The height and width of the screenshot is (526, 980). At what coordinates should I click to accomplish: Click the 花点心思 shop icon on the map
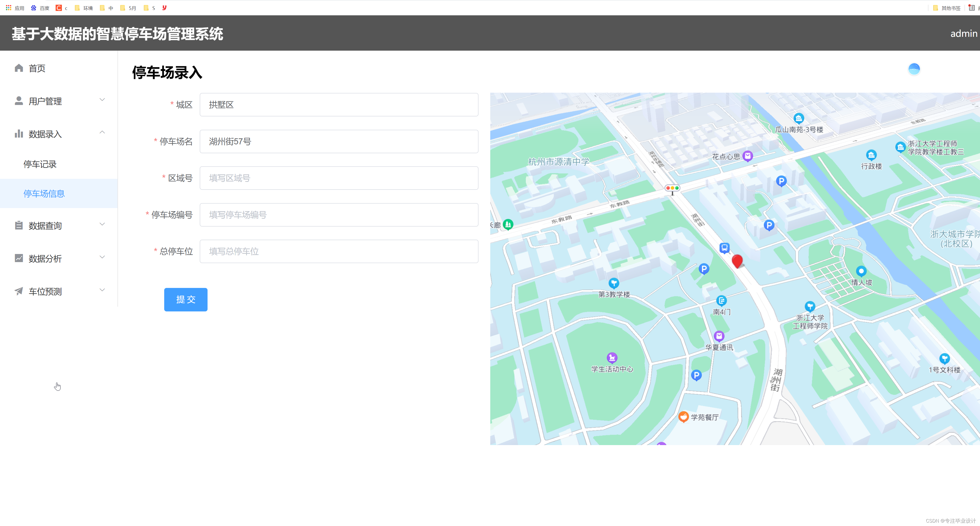[748, 156]
